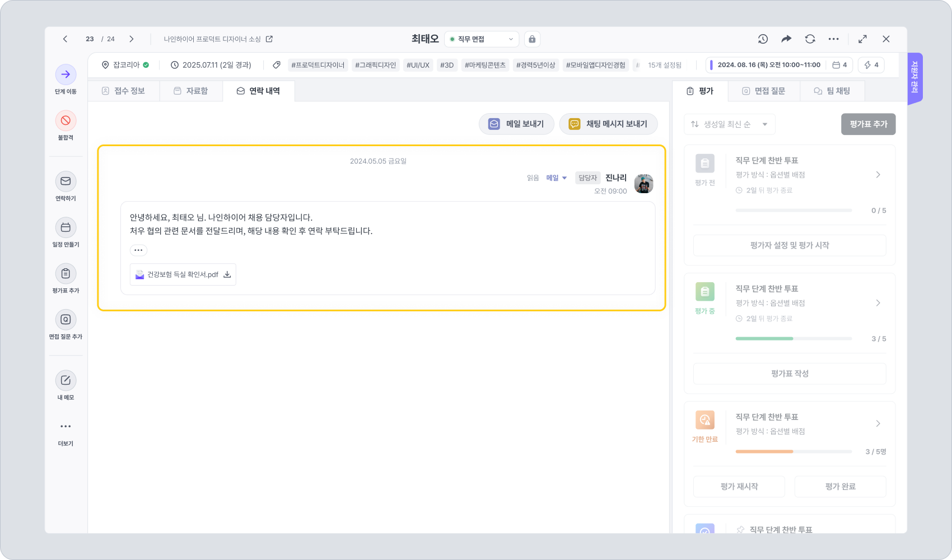Open the 건강보험 득실 확인서.pdf file
Viewport: 952px width, 560px height.
tap(183, 274)
